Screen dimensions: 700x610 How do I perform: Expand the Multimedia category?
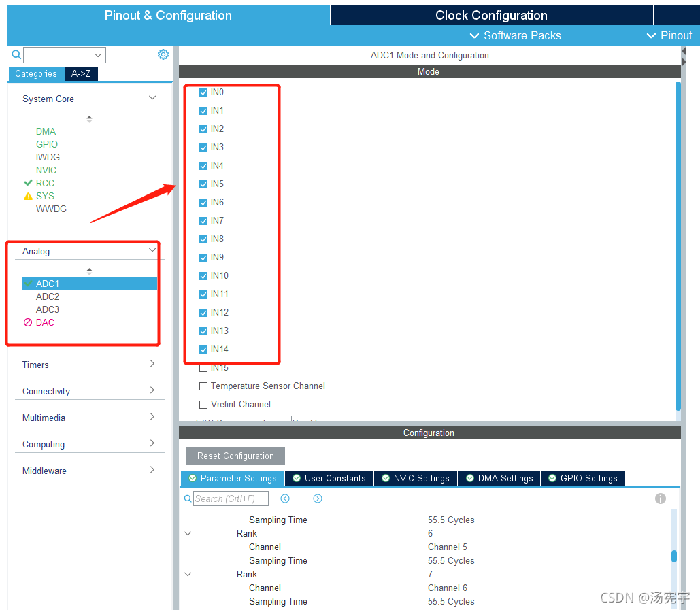(152, 416)
